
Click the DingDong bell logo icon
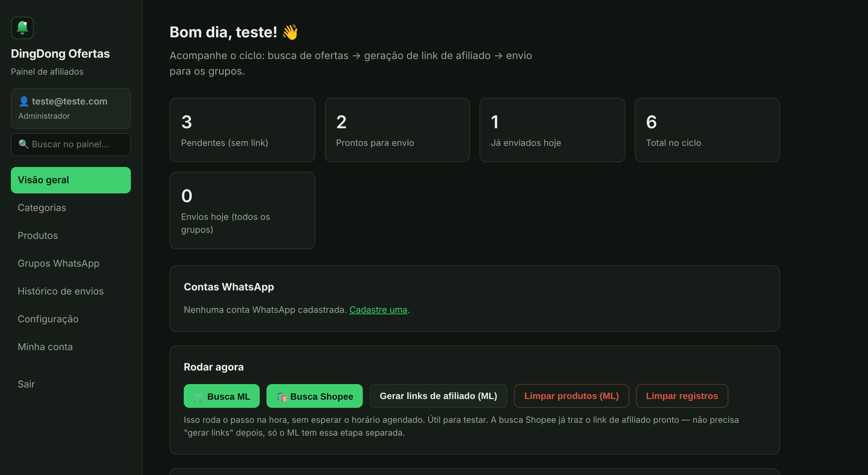[22, 28]
